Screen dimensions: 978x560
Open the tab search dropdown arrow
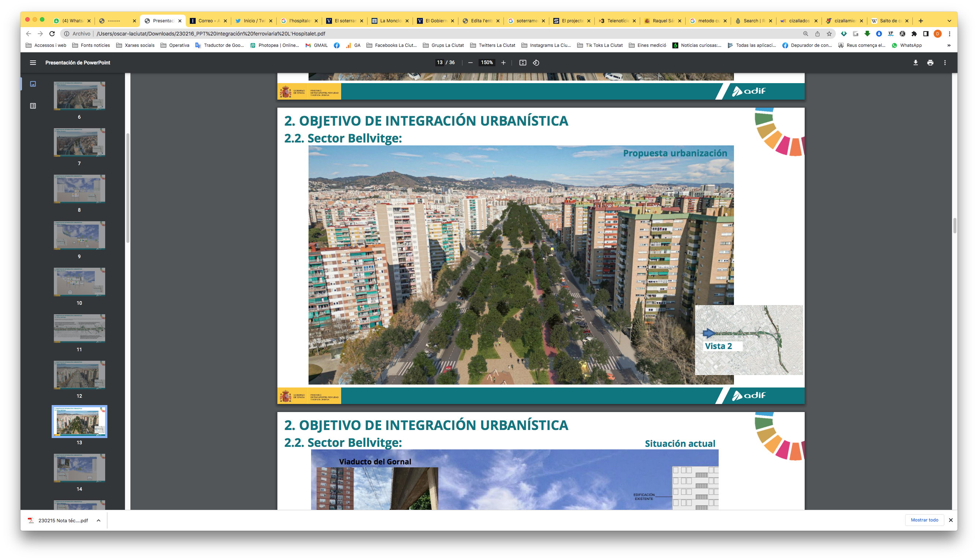point(949,21)
